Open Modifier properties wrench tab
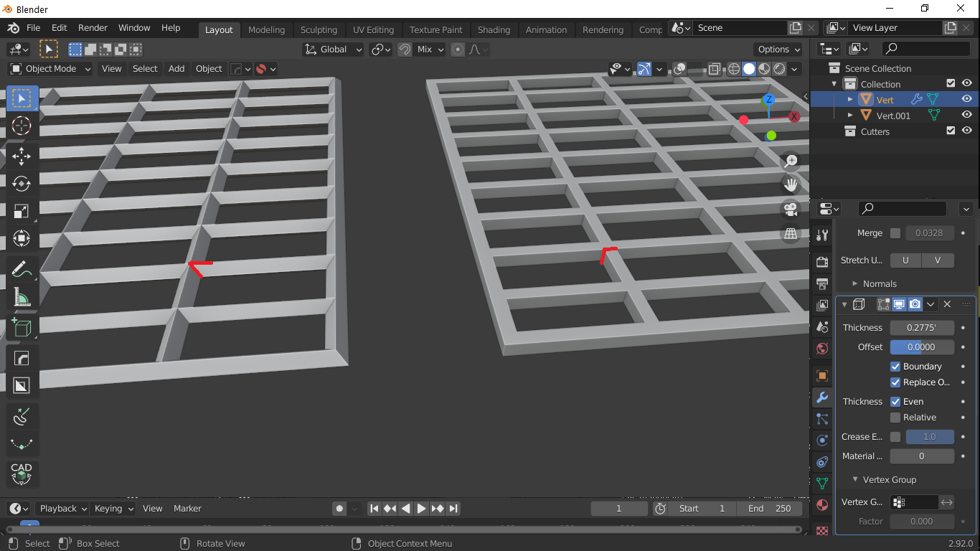Image resolution: width=980 pixels, height=551 pixels. [x=822, y=397]
